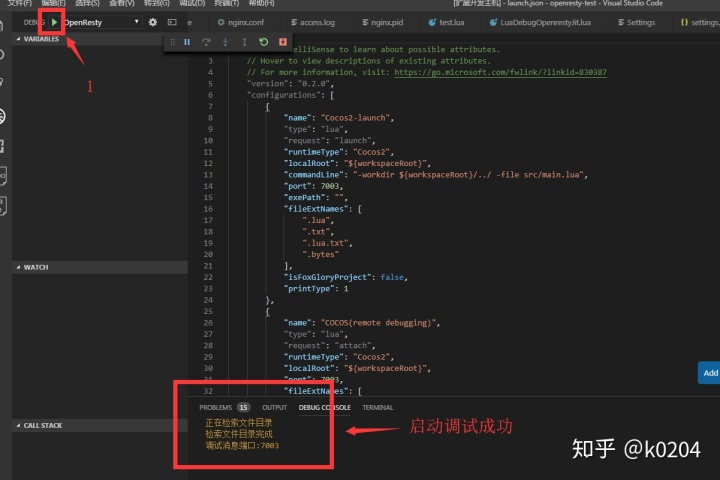Image resolution: width=720 pixels, height=480 pixels.
Task: Click line number 25 in the gutter
Action: (208, 311)
